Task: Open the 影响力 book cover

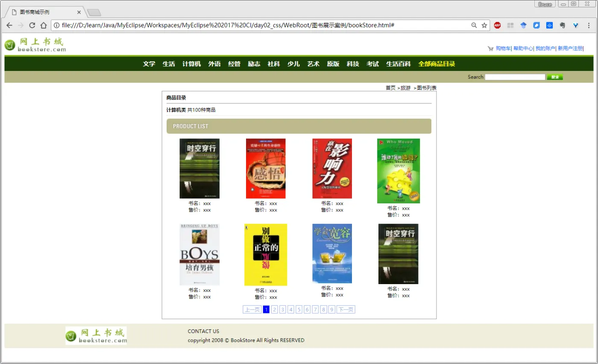Action: [x=332, y=168]
